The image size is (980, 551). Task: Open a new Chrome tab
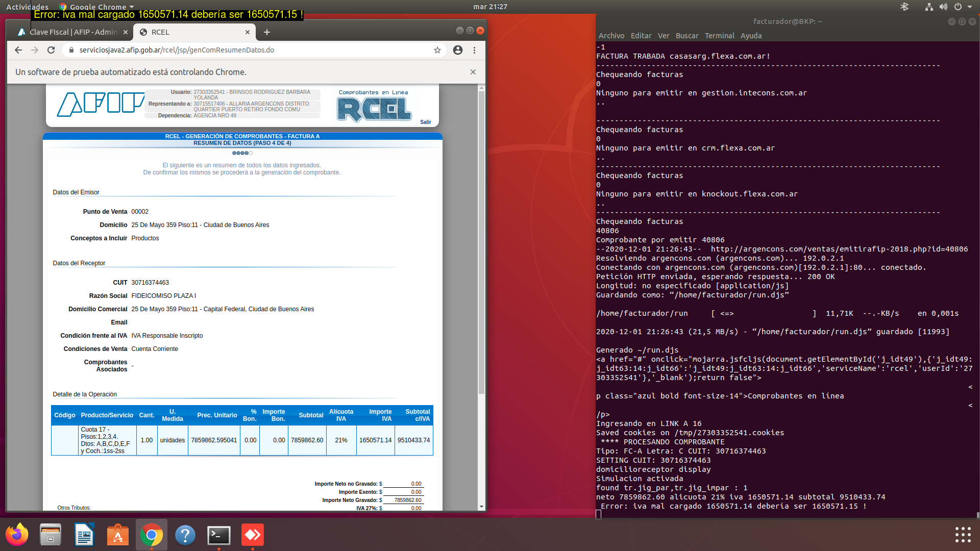266,32
